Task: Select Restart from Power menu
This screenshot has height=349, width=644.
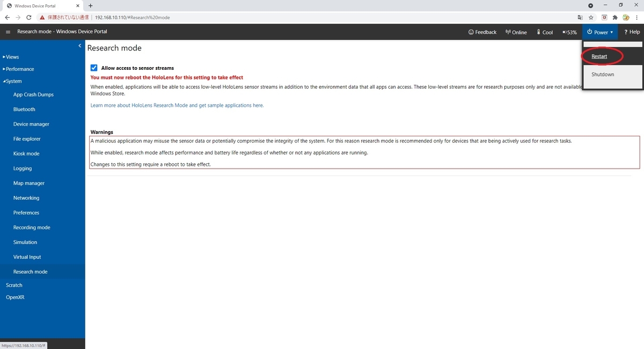Action: (599, 56)
